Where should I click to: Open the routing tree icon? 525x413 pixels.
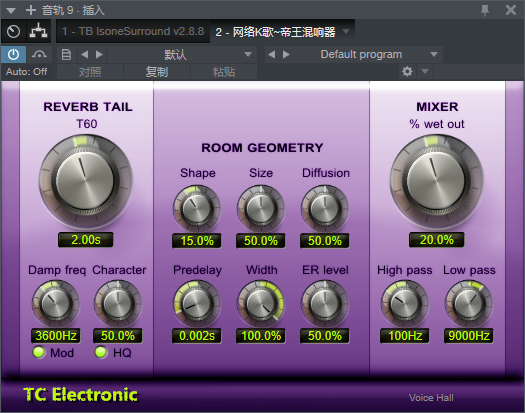pyautogui.click(x=39, y=31)
